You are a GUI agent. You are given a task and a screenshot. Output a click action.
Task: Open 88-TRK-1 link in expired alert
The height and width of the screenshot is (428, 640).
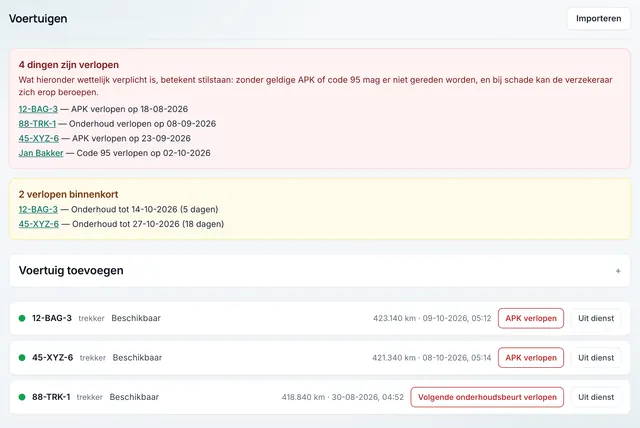coord(37,124)
